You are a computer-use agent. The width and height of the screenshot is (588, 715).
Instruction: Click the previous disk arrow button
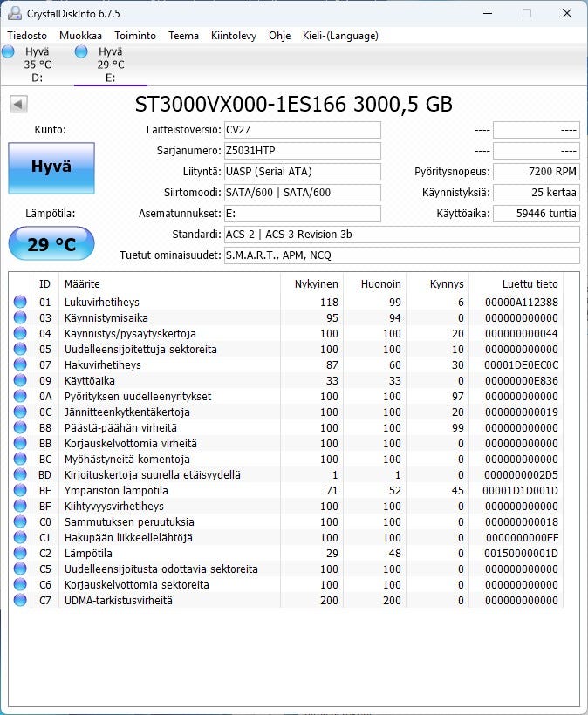point(18,104)
